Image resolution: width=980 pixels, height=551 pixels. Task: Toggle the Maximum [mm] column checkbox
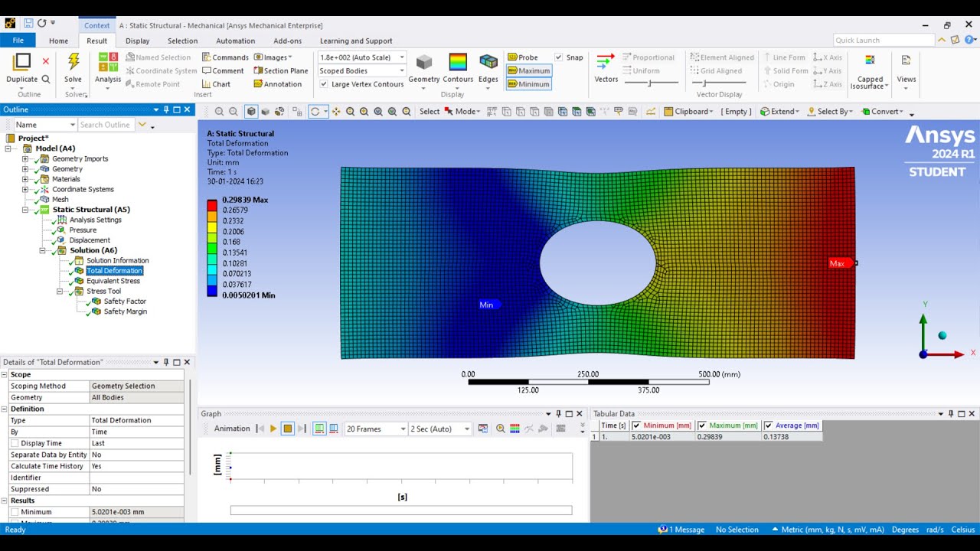(x=702, y=425)
